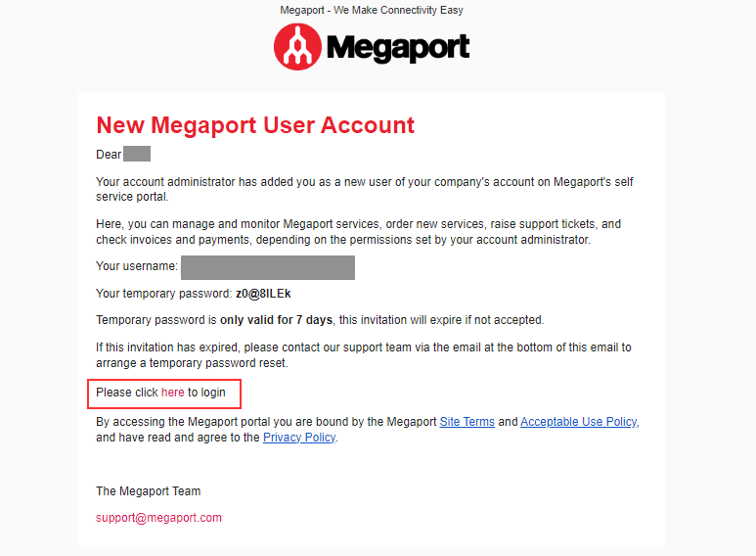Click the red Megaport logo icon
The height and width of the screenshot is (556, 756).
[x=297, y=46]
